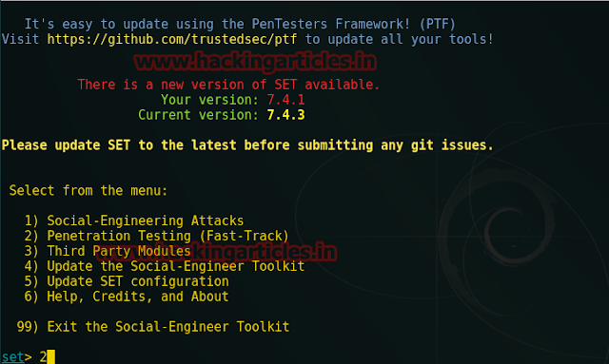
Task: Click Exit the Social-Engineer Toolkit option
Action: click(153, 326)
